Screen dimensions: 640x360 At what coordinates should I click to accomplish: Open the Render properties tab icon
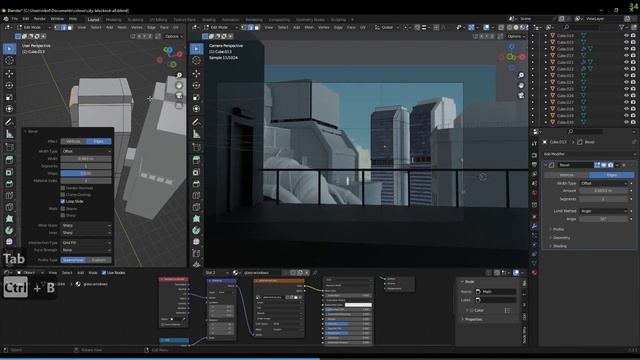[534, 155]
